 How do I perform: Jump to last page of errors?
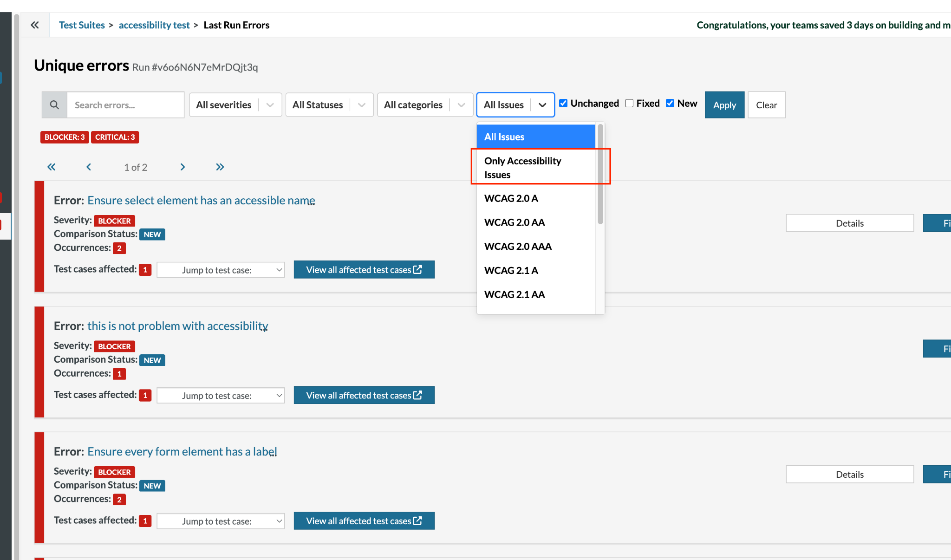(220, 167)
